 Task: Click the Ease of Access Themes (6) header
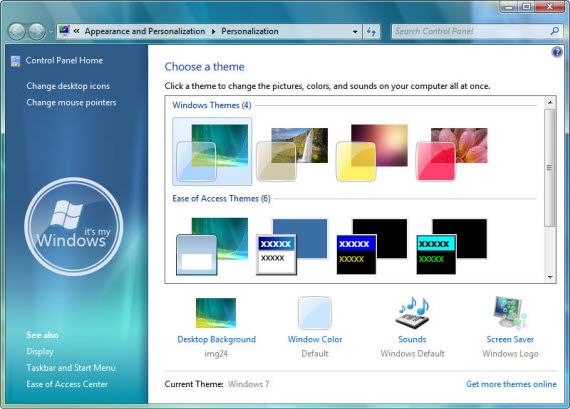point(221,199)
